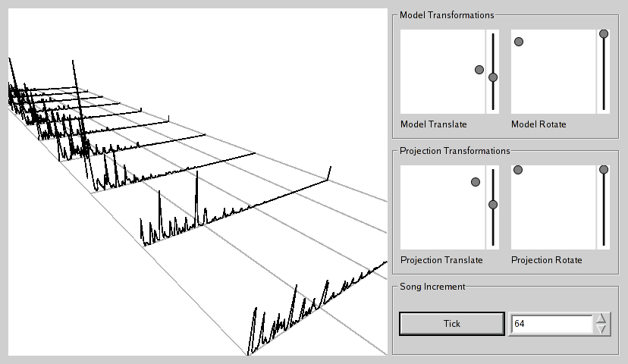Click the bottom of the Model Rotate slider track
The width and height of the screenshot is (628, 364).
[604, 108]
